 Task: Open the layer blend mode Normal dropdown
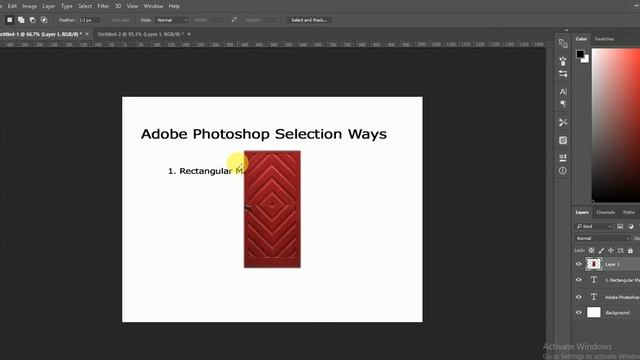(602, 238)
